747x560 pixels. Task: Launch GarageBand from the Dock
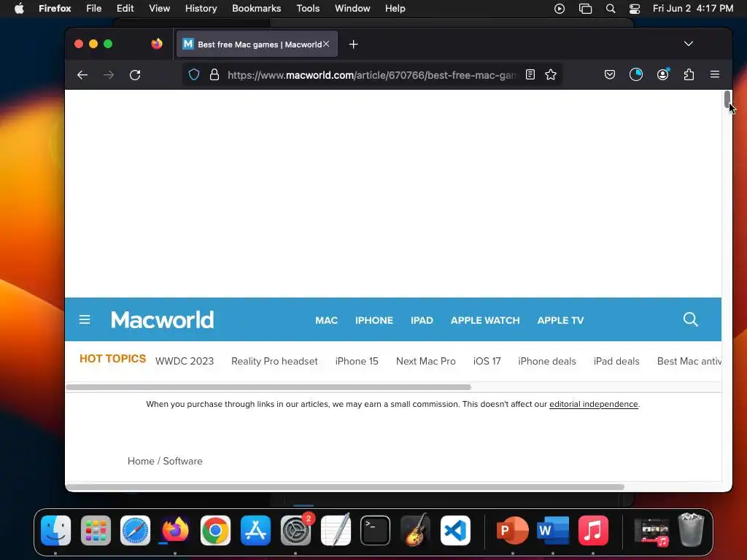pos(415,530)
